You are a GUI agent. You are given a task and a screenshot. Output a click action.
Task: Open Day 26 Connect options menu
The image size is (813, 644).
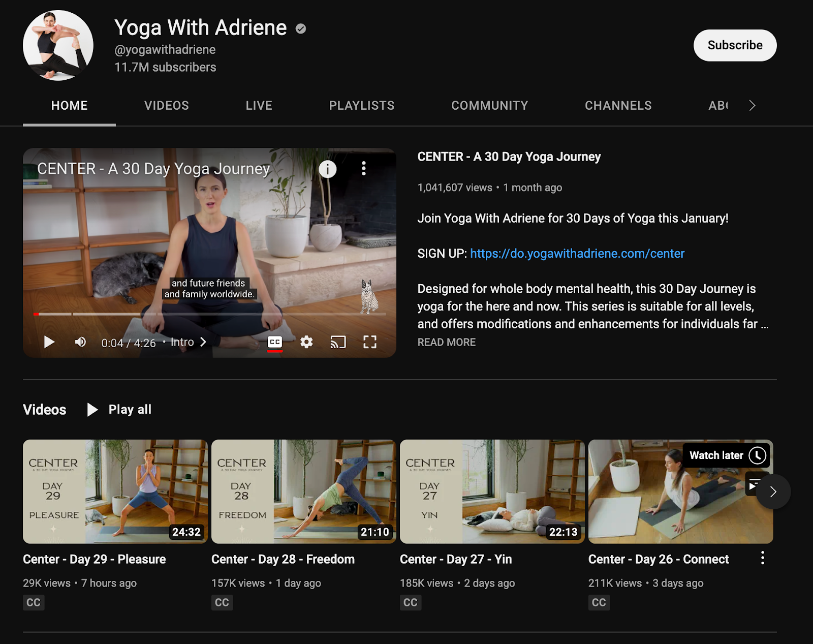763,558
